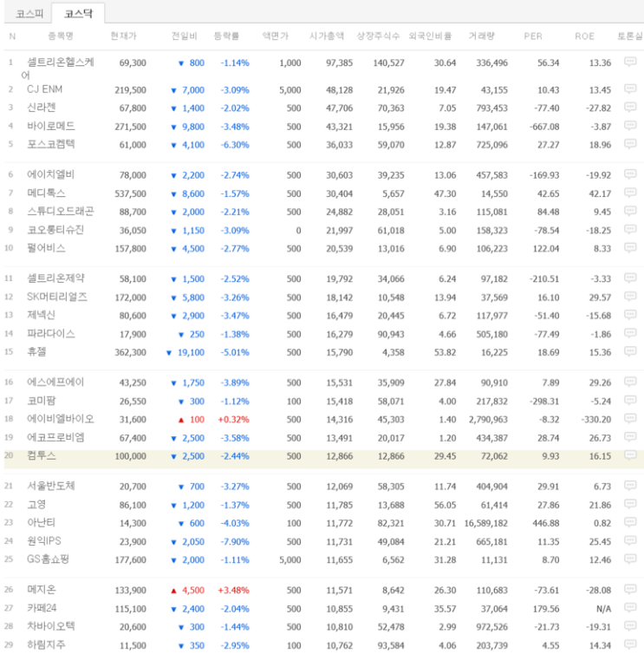Open discussion icon for 바이로메드
Screen dimensions: 644x654
point(630,126)
